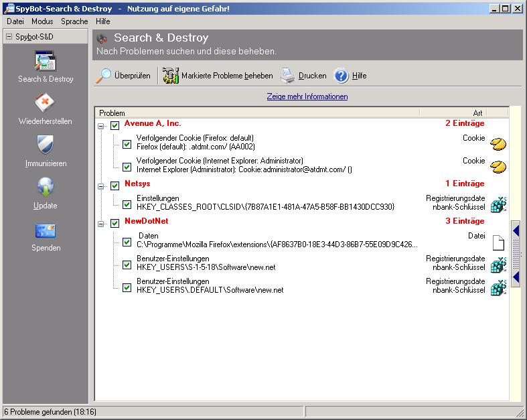
Task: Open the Spenden credit card icon
Action: 46,230
